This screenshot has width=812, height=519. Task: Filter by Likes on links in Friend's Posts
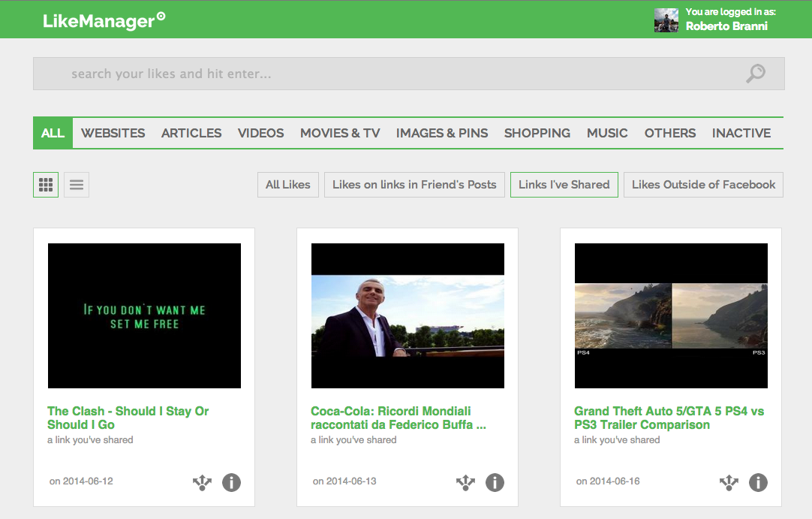pyautogui.click(x=414, y=185)
